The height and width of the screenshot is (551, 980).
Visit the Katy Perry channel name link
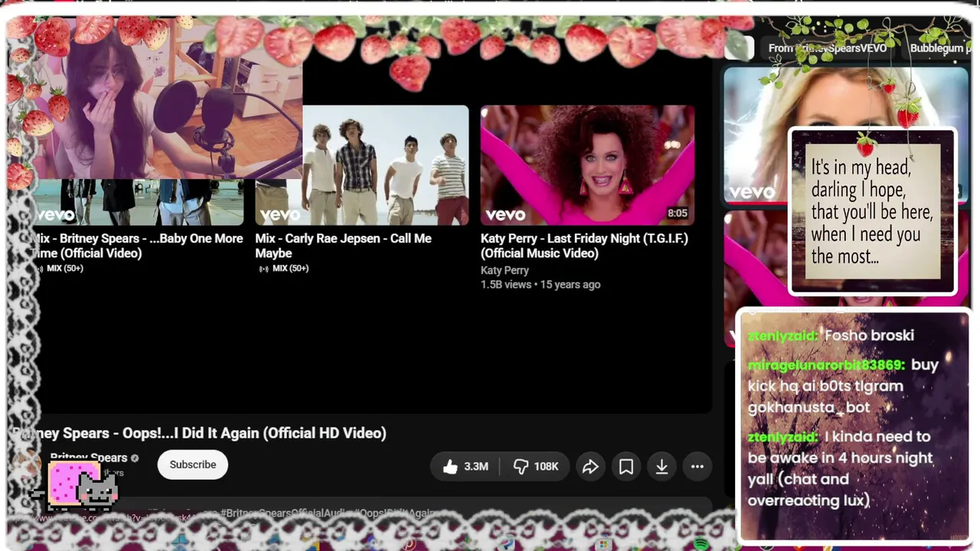coord(505,270)
